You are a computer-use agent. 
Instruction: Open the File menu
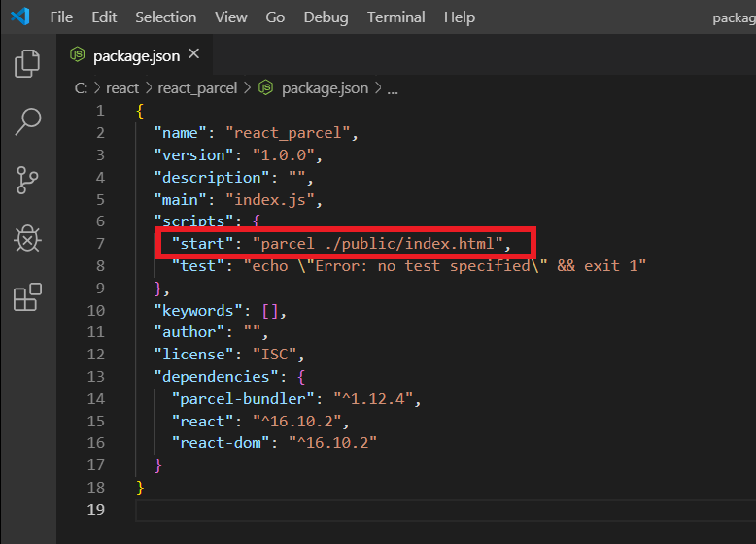[60, 17]
